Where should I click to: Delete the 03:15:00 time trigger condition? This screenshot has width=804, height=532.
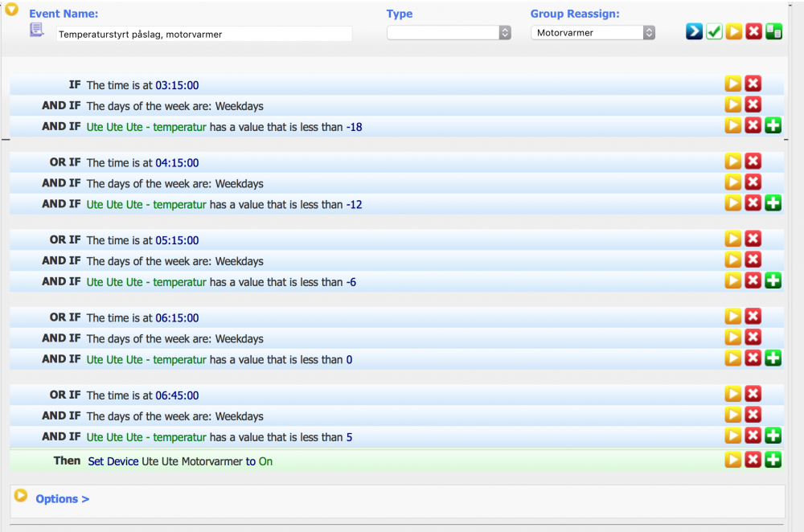753,83
